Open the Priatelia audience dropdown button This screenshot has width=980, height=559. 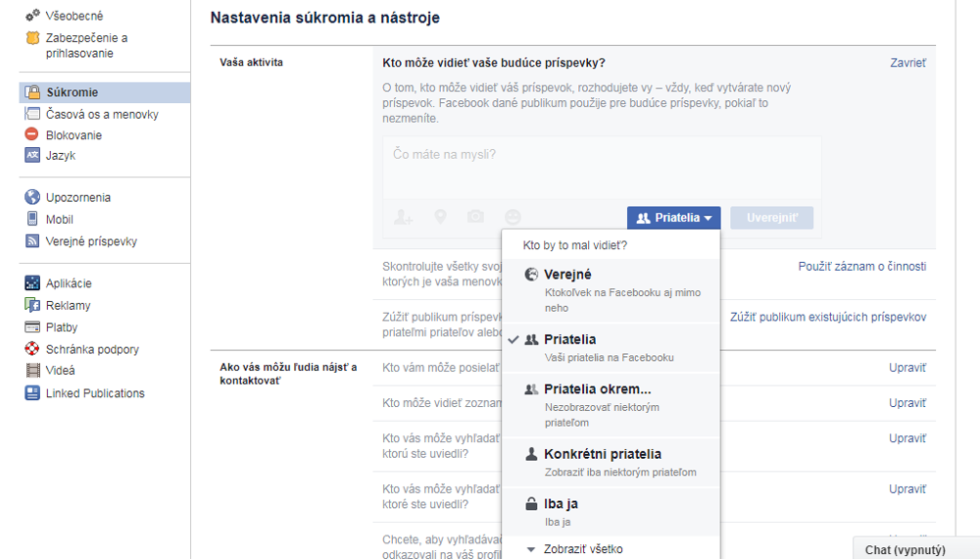674,218
